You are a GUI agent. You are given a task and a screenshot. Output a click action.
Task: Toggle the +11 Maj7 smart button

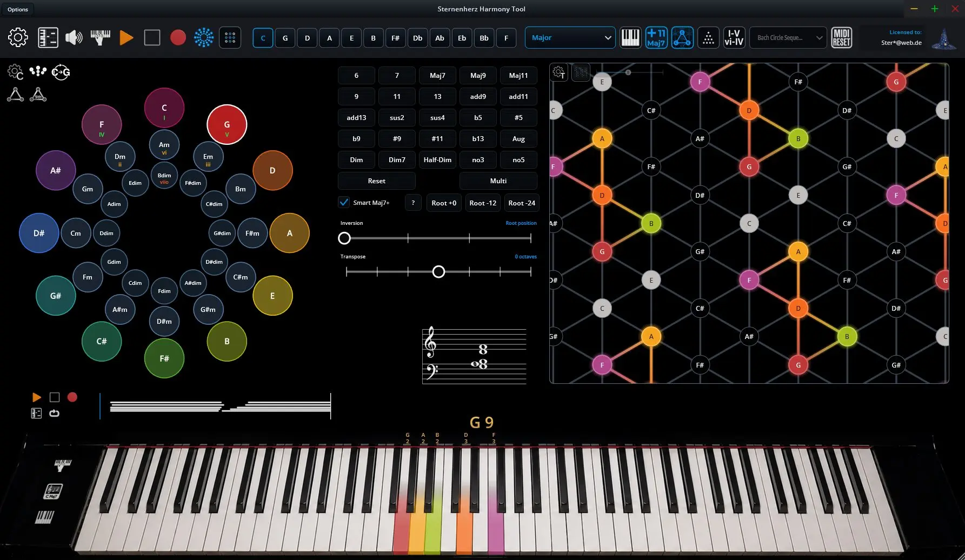pyautogui.click(x=656, y=37)
